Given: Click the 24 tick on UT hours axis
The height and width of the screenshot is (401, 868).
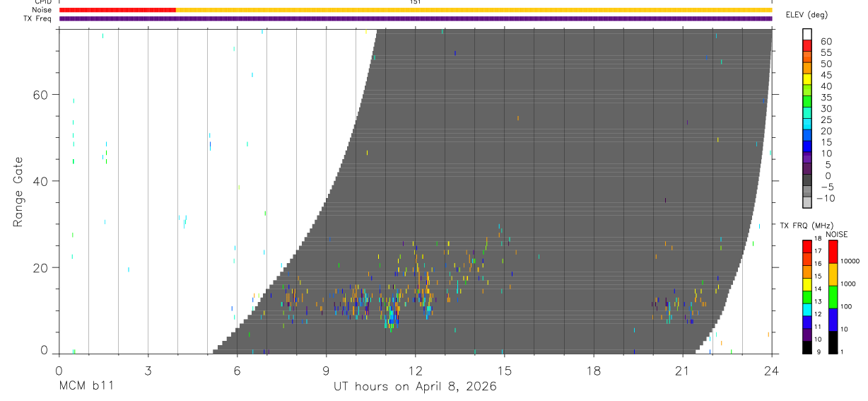Looking at the screenshot, I should coord(772,371).
